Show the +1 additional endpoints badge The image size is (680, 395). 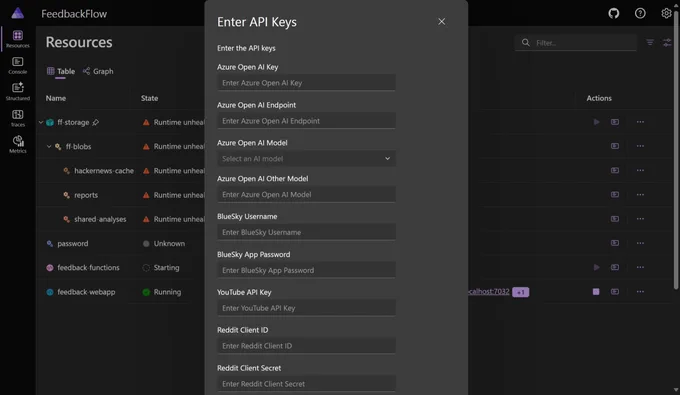click(520, 292)
